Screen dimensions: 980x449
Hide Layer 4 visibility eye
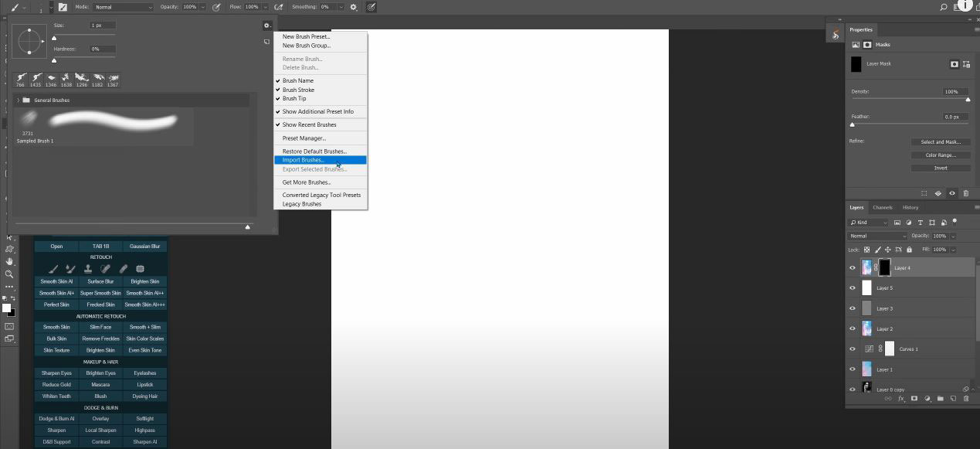pyautogui.click(x=853, y=268)
